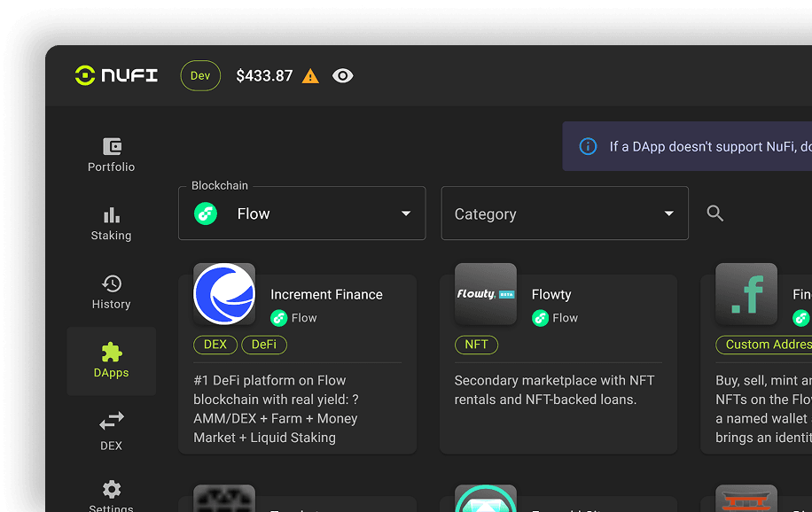
Task: Click the NuFi logo
Action: [x=116, y=75]
